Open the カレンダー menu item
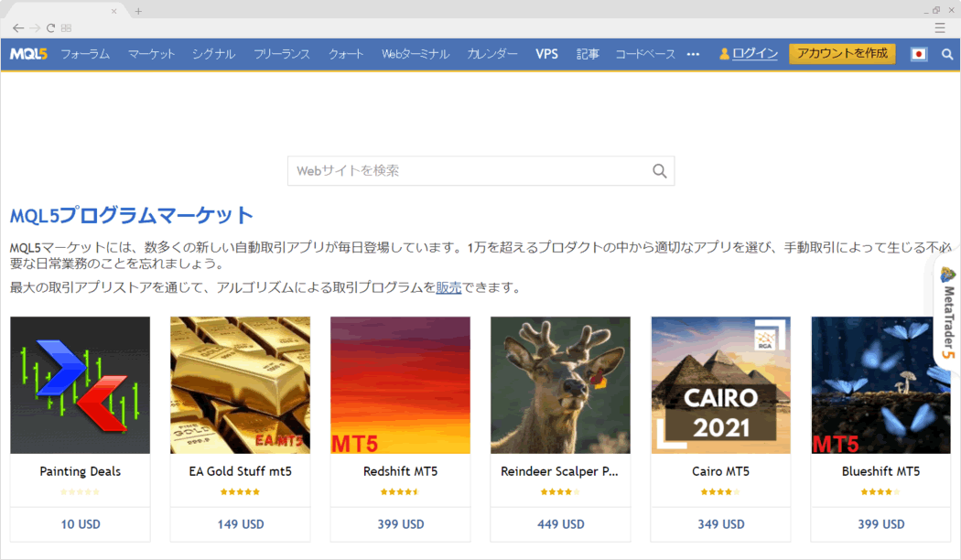Viewport: 961px width, 560px height. tap(492, 54)
